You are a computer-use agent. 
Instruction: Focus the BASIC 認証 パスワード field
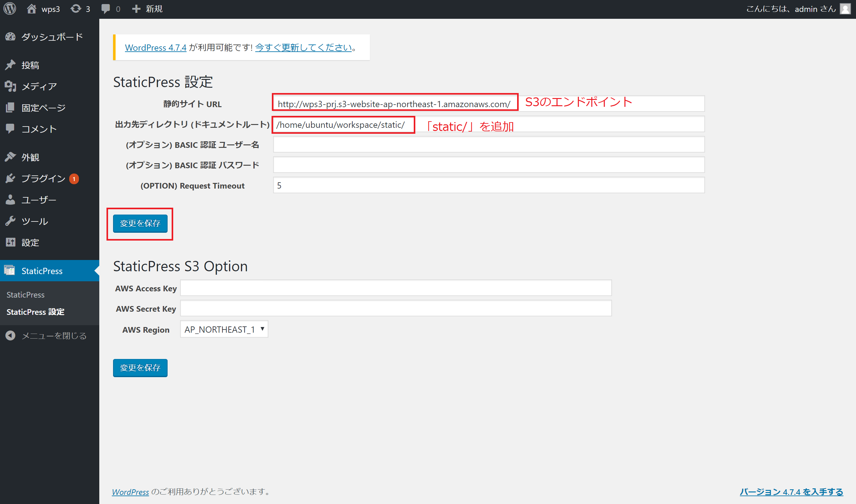click(x=489, y=165)
